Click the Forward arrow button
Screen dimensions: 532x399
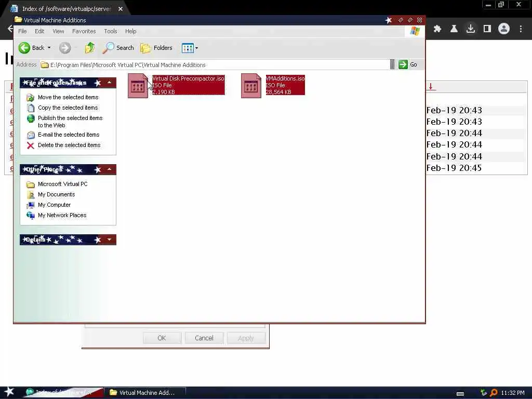65,48
